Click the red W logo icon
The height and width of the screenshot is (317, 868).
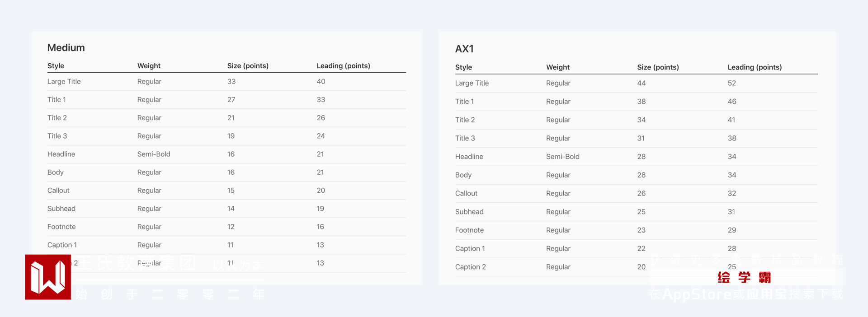48,277
